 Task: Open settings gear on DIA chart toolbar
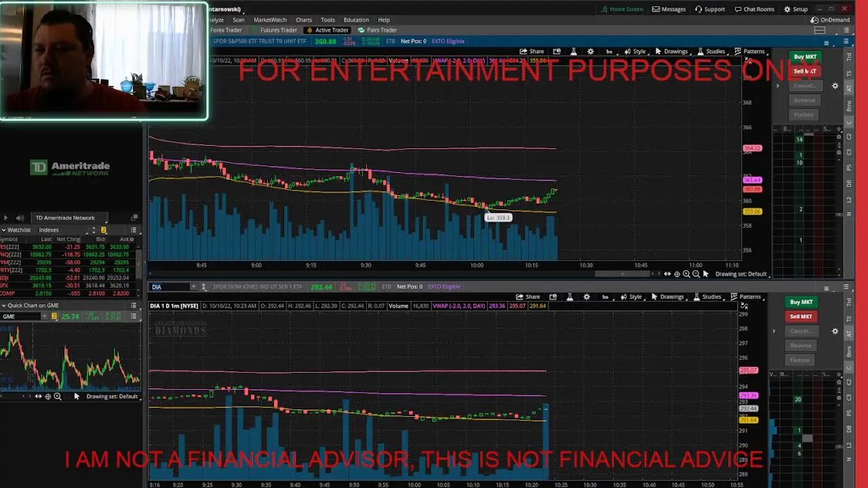[587, 297]
